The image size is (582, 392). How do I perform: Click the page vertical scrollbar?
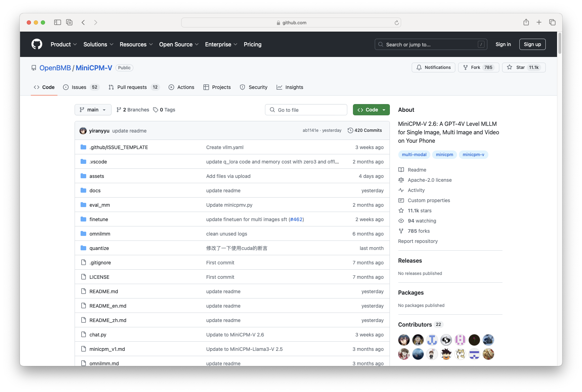(559, 44)
